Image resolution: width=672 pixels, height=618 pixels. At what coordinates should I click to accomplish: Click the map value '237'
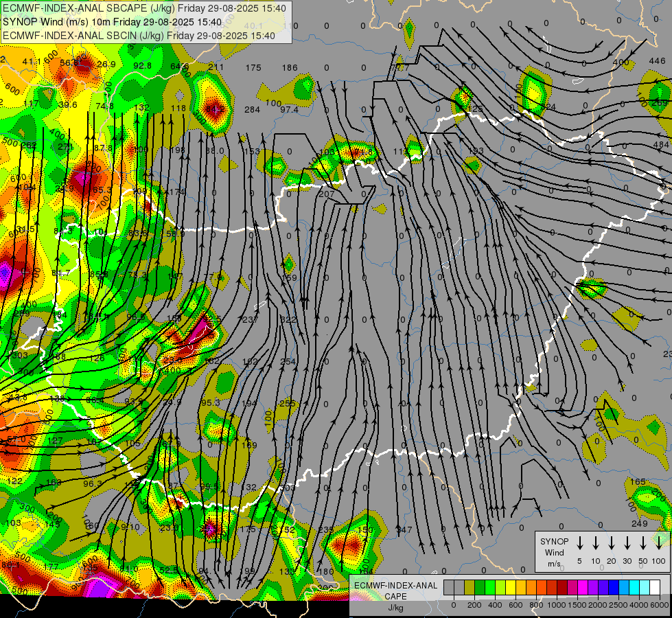click(x=251, y=319)
